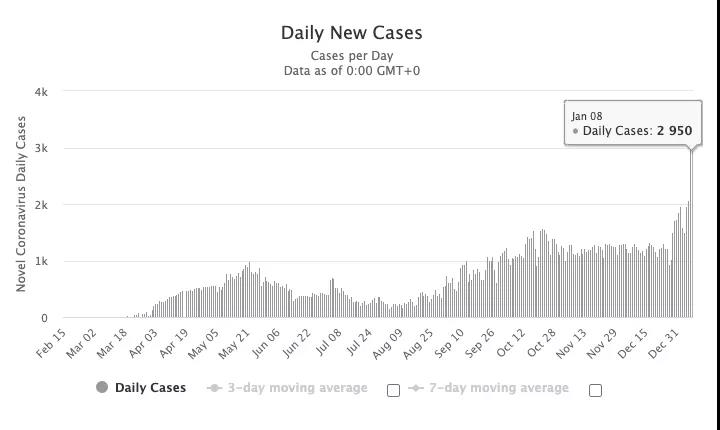The width and height of the screenshot is (720, 430).
Task: Click the gray Daily Cases legend circle
Action: point(102,388)
